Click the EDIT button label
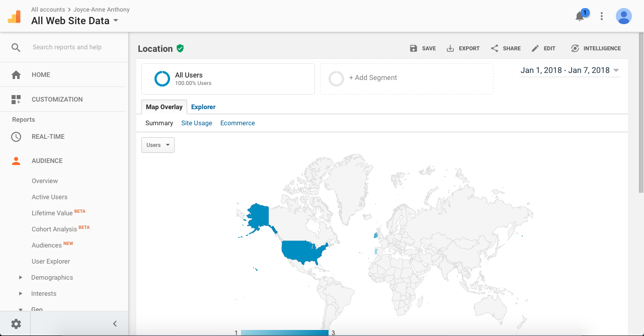The height and width of the screenshot is (336, 644). pyautogui.click(x=549, y=48)
